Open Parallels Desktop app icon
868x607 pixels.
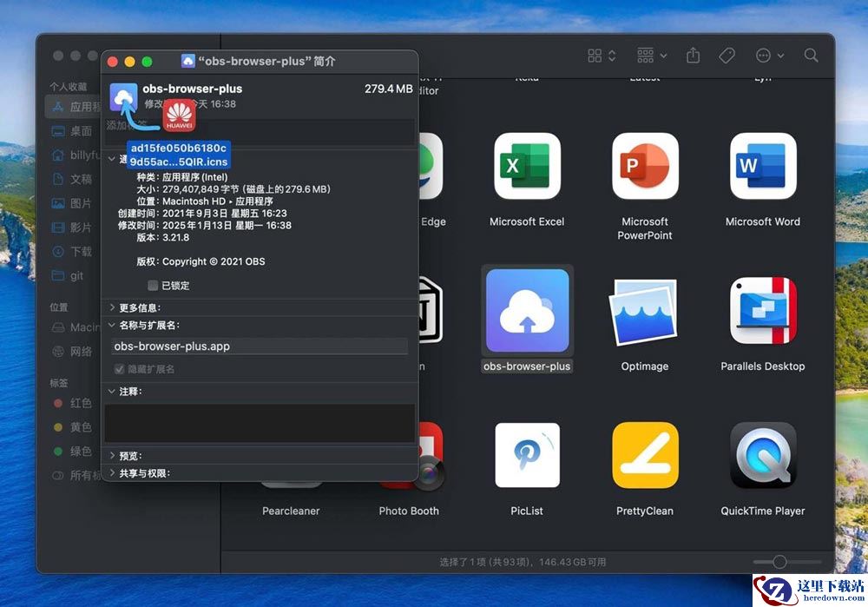point(763,311)
